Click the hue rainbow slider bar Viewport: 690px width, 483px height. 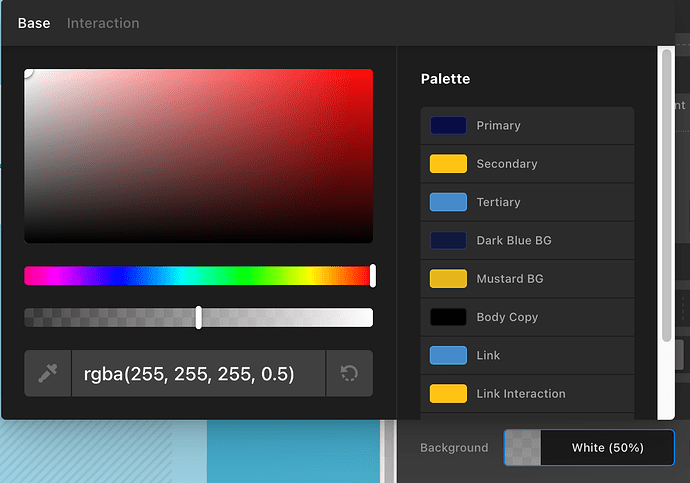pos(197,275)
